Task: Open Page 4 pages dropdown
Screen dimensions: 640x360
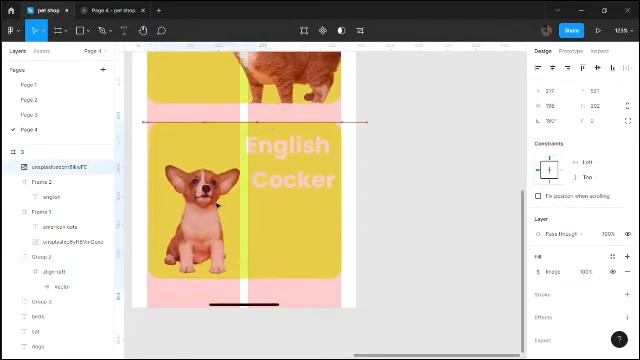Action: click(x=96, y=51)
